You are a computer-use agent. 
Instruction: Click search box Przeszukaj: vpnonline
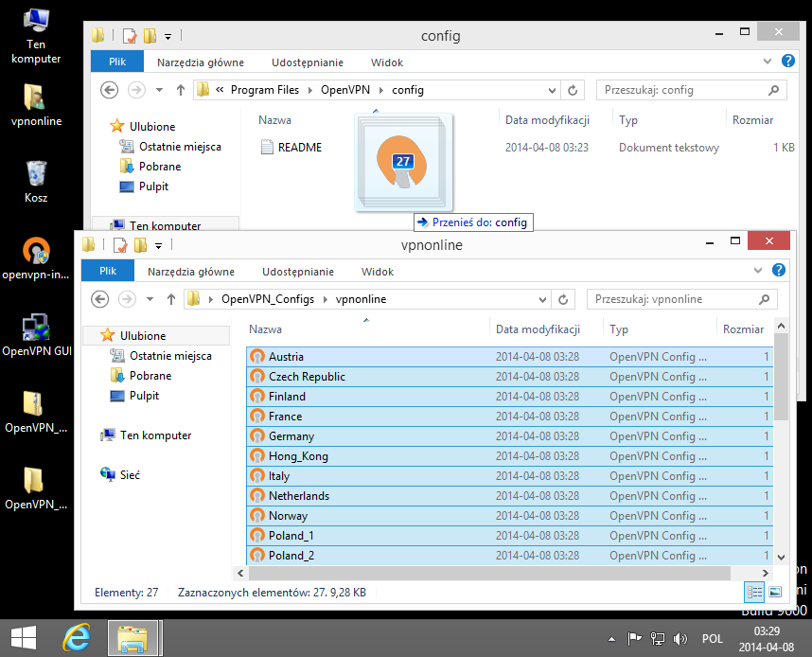[682, 299]
